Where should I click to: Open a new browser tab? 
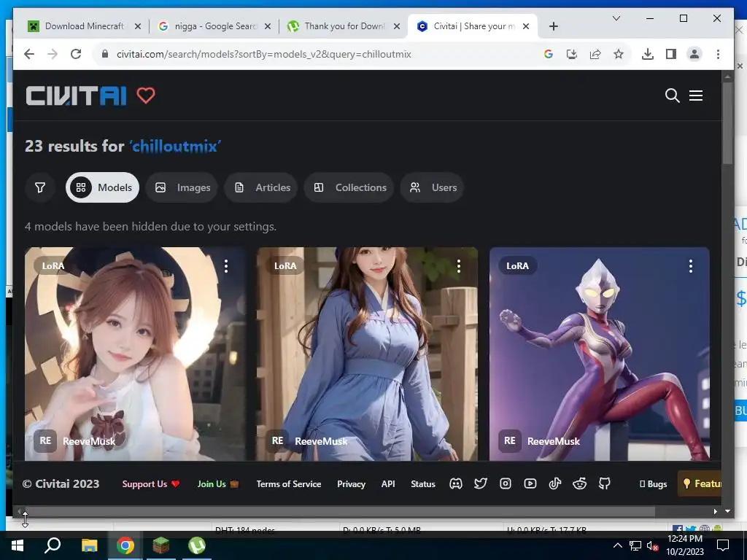553,26
